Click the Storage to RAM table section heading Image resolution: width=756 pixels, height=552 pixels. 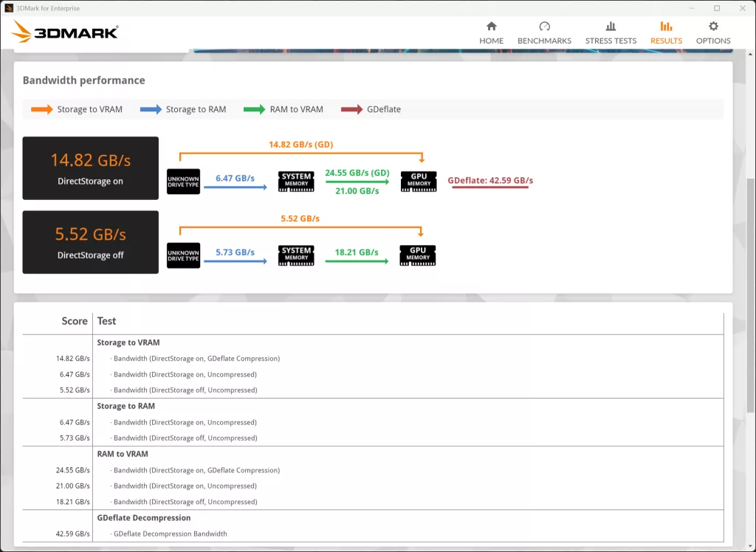[x=126, y=407]
